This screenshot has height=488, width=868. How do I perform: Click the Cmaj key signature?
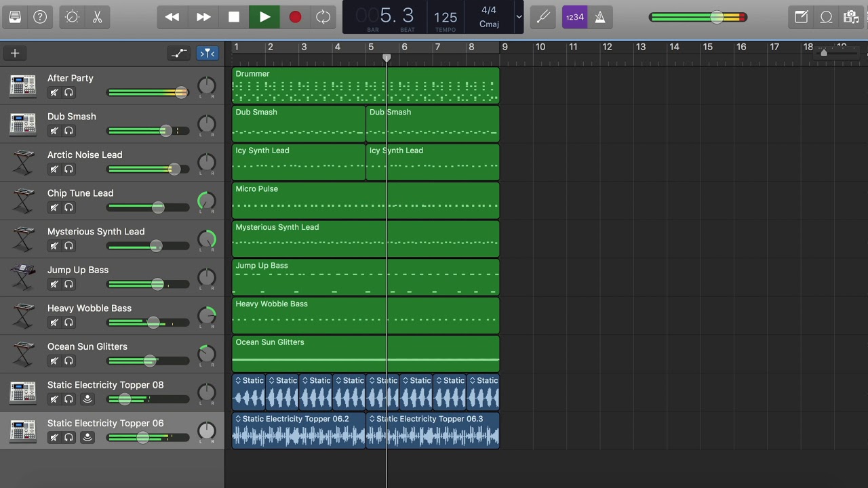pyautogui.click(x=489, y=24)
